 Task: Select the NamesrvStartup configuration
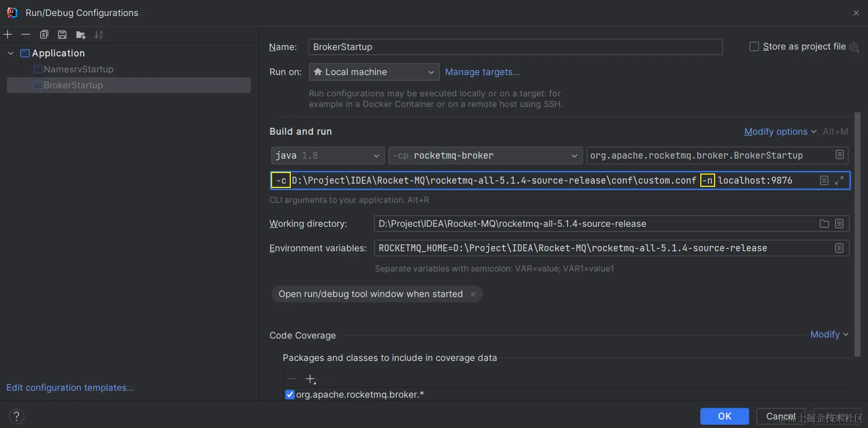78,69
